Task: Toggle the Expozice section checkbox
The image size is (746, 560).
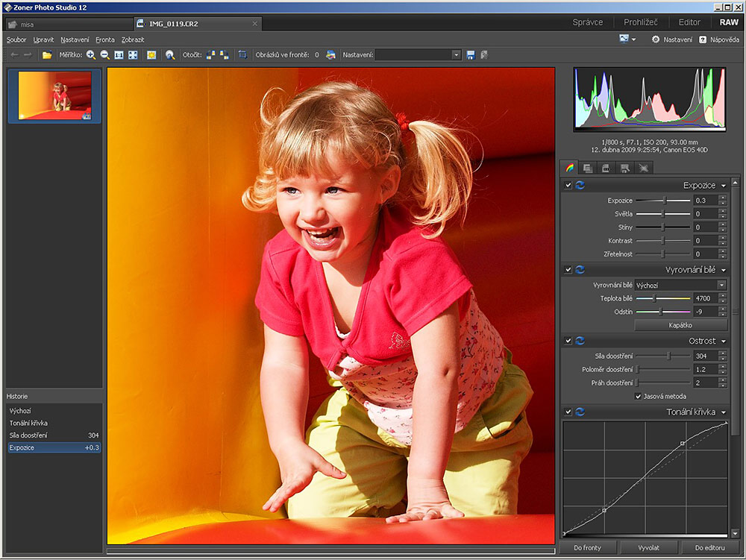Action: point(568,186)
